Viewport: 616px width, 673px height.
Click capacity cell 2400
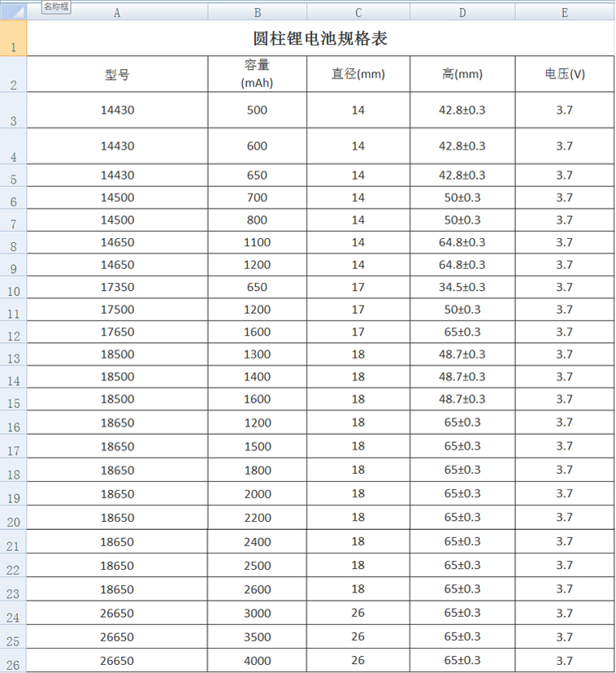(257, 541)
